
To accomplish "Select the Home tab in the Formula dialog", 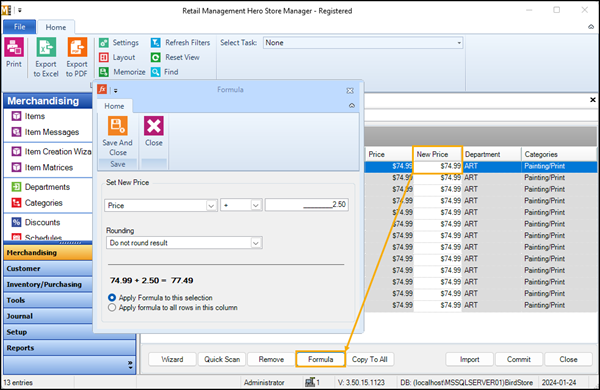I will [114, 106].
